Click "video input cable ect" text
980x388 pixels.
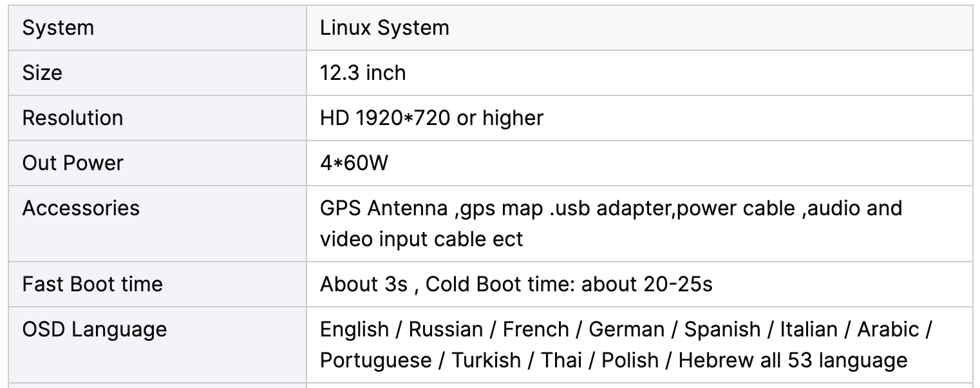click(421, 239)
